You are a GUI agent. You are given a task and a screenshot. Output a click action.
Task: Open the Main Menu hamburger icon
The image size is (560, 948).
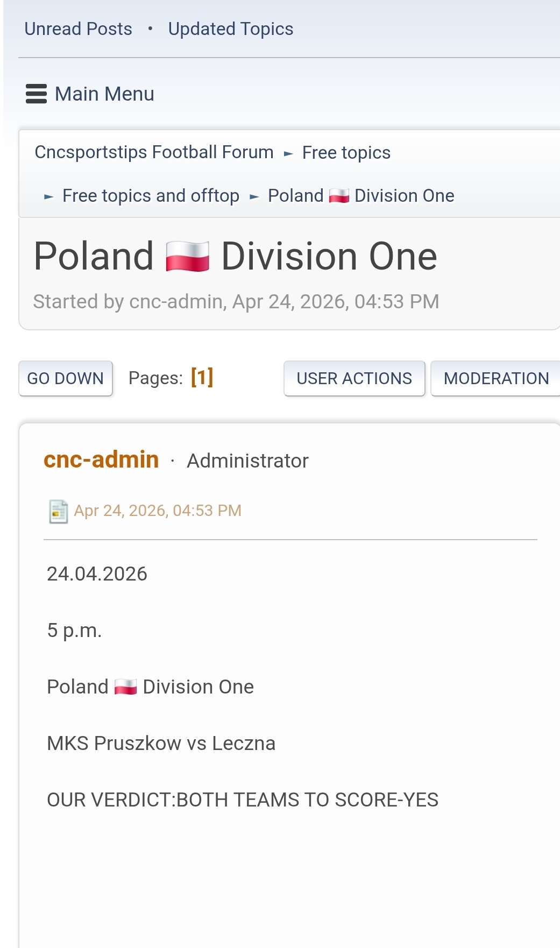click(36, 94)
